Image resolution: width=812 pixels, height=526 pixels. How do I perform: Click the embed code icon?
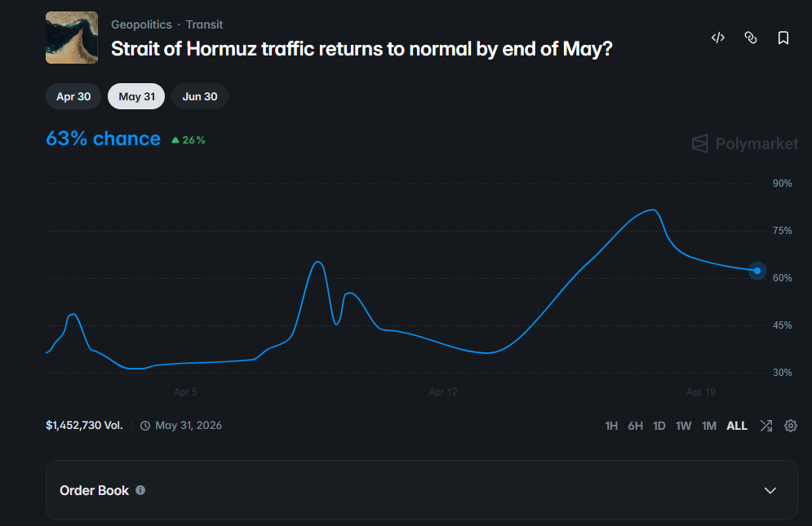point(718,38)
